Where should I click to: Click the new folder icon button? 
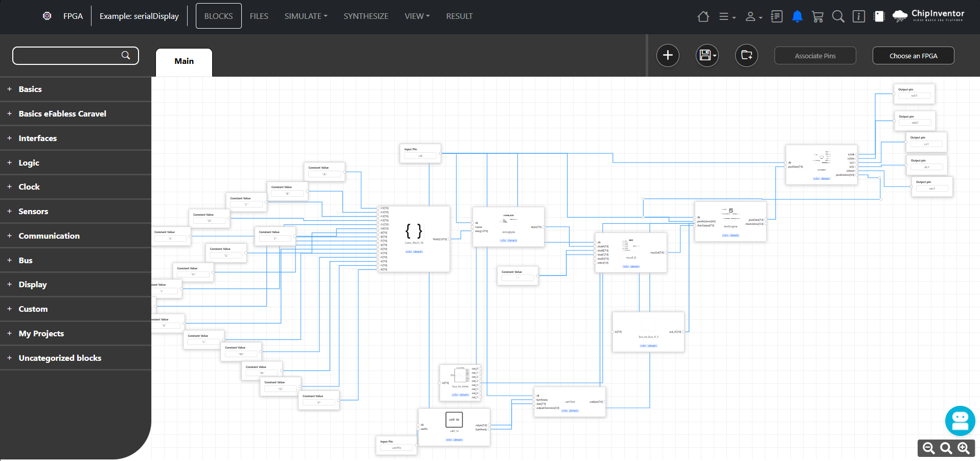[x=746, y=55]
